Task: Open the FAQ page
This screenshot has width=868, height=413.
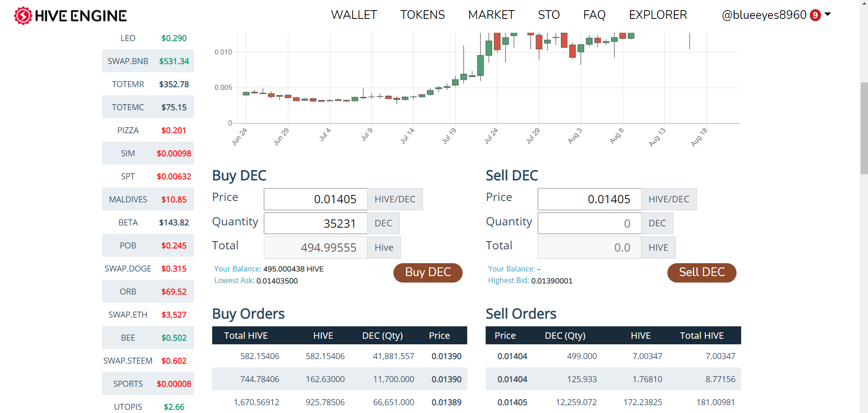Action: (x=594, y=15)
